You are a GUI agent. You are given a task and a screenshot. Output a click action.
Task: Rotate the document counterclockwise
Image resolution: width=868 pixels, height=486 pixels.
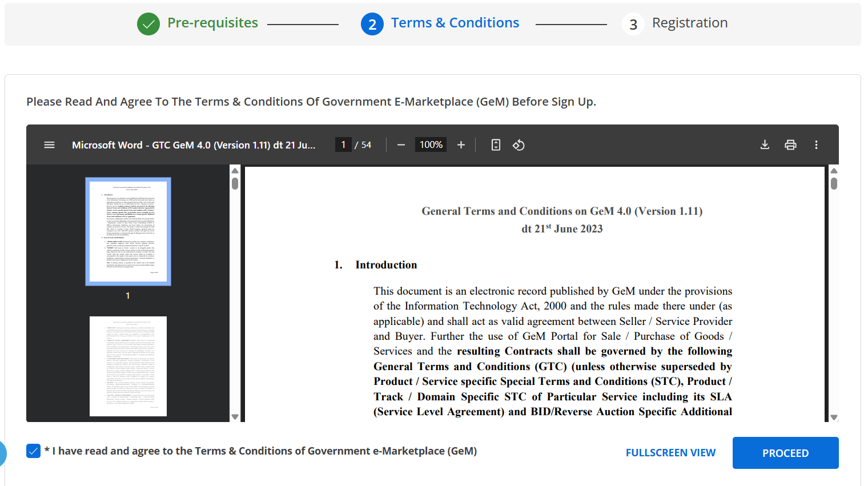pyautogui.click(x=519, y=145)
